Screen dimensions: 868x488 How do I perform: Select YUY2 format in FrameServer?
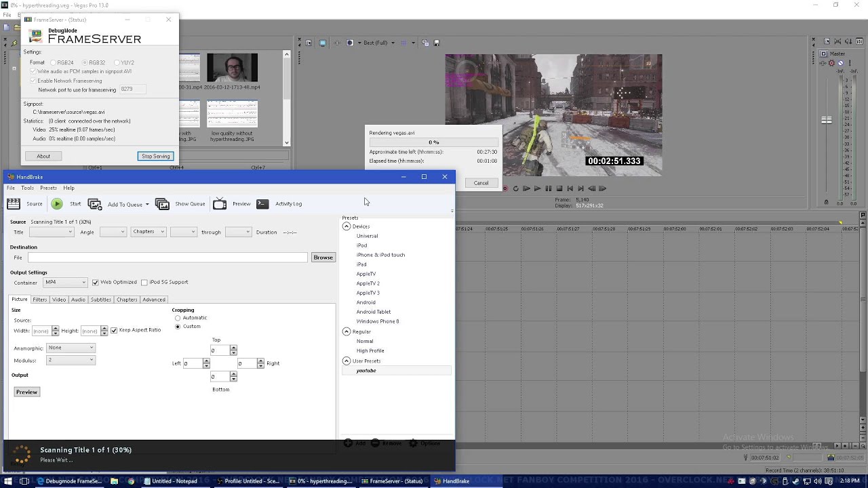[x=117, y=62]
